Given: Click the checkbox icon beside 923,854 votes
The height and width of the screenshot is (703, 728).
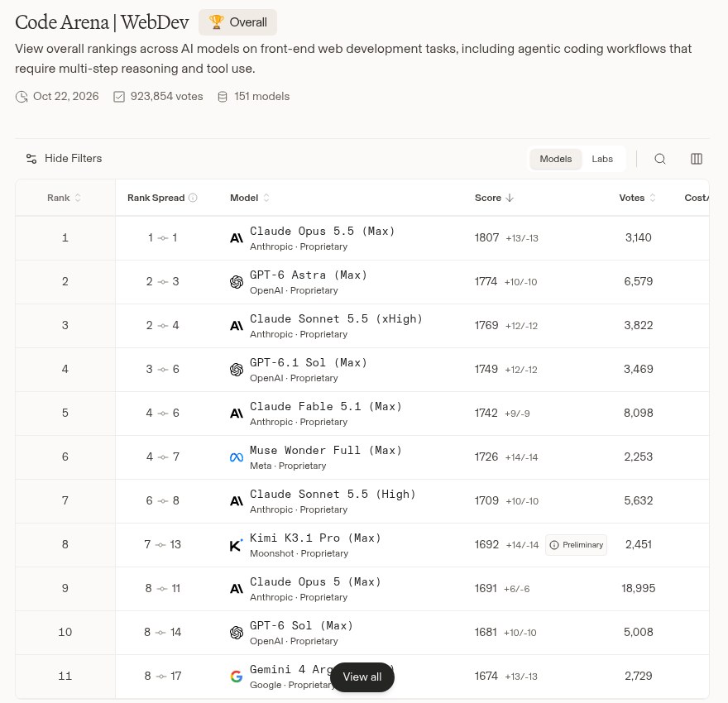Looking at the screenshot, I should click(119, 97).
